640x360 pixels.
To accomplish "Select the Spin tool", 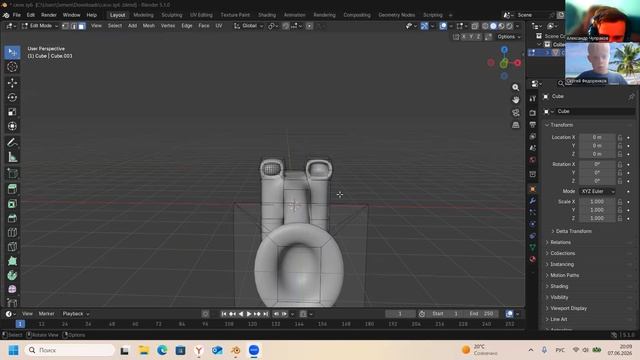I will coord(12,275).
